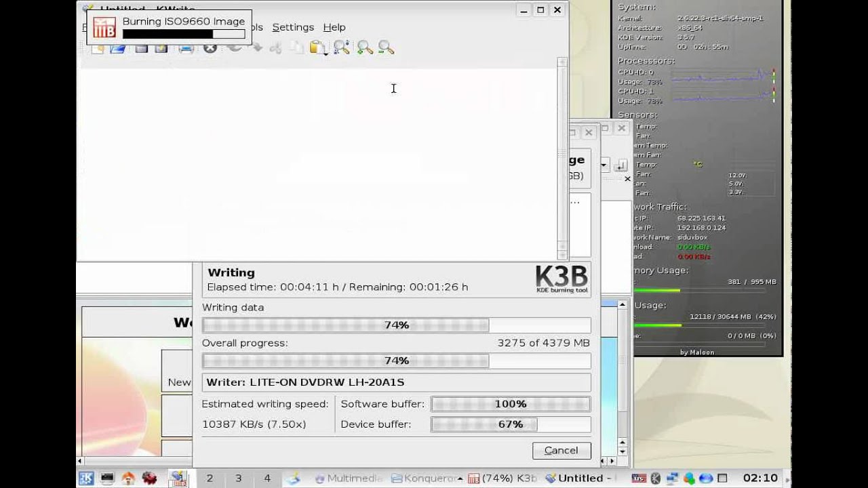Select the Untitled KWrite taskbar entry

click(580, 479)
